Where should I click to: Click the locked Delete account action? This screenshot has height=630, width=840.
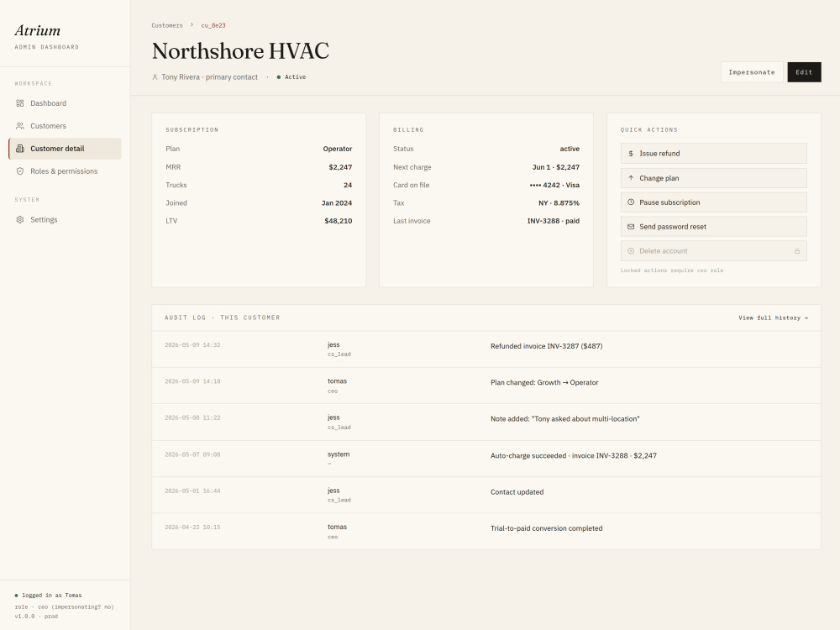point(713,250)
